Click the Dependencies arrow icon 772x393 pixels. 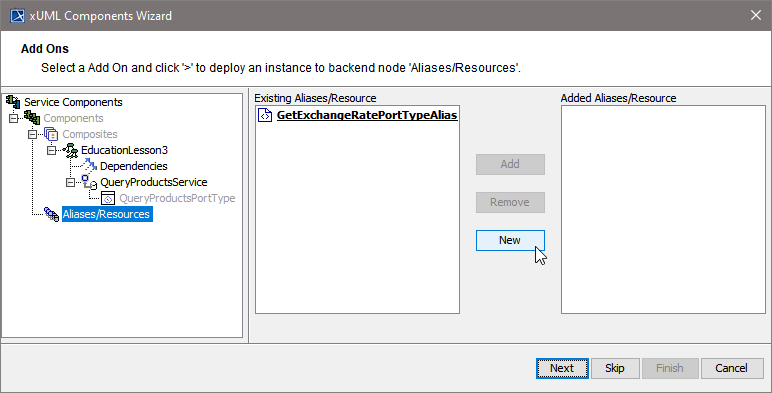89,166
